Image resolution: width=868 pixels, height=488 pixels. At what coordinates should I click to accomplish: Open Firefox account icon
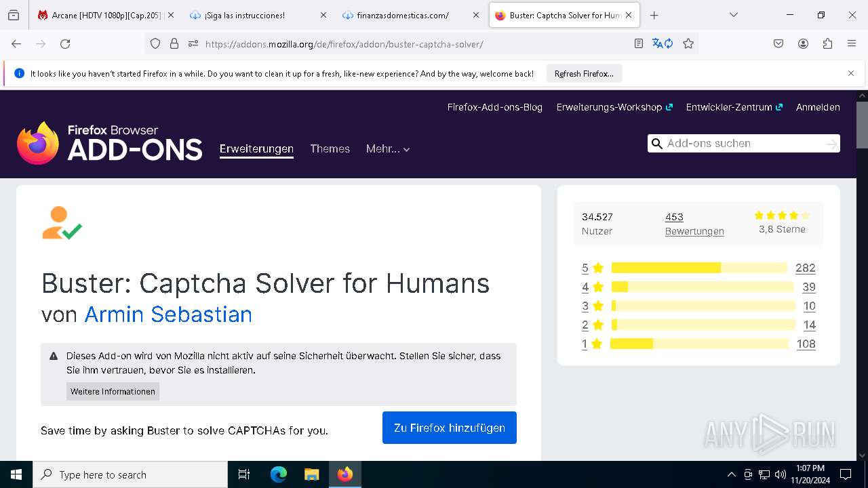click(803, 44)
